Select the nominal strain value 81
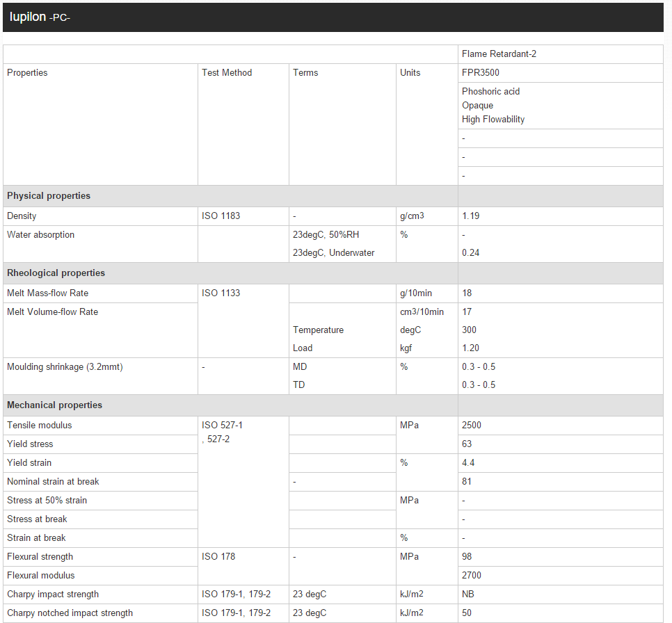The image size is (672, 623). (467, 482)
